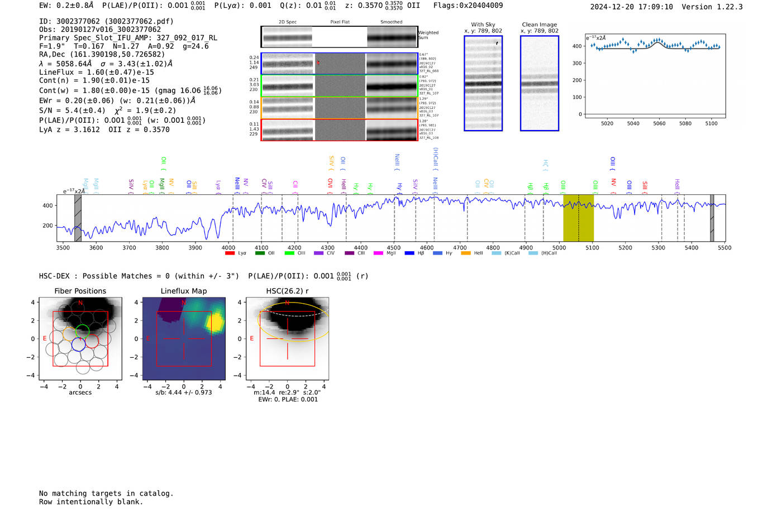Click the RA,Dec coordinates text
The height and width of the screenshot is (532, 782).
coord(102,55)
